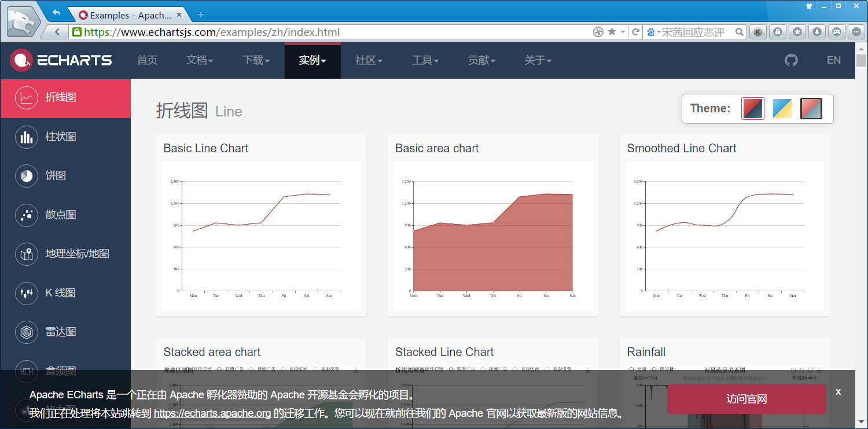Open the favorites star toolbar button
The width and height of the screenshot is (868, 429).
pyautogui.click(x=797, y=32)
